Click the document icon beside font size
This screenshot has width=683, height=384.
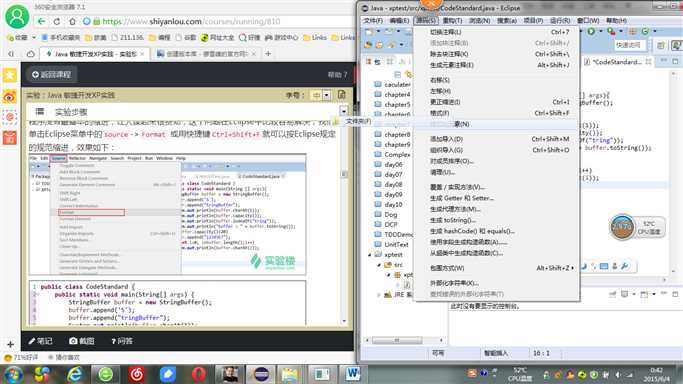point(342,95)
